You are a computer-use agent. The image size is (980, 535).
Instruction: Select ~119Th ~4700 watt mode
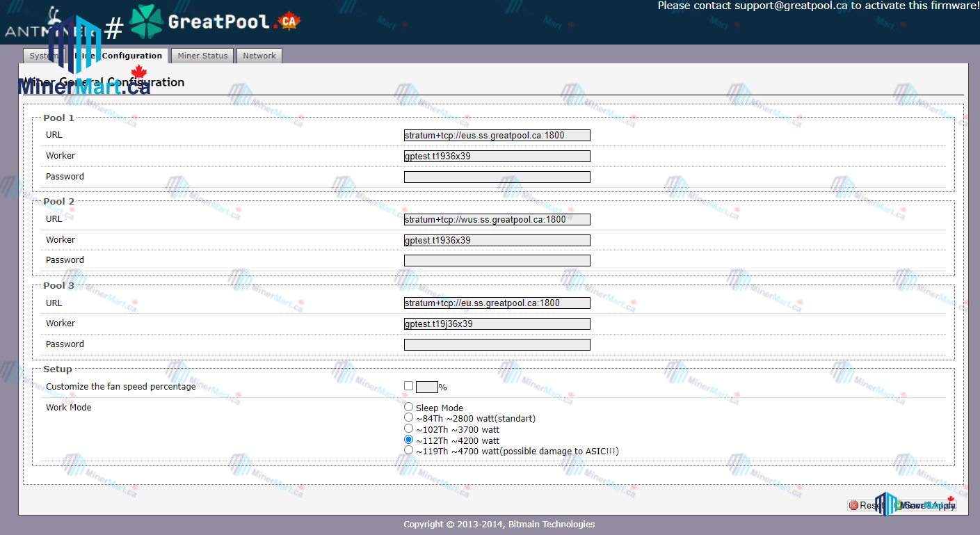pyautogui.click(x=408, y=450)
